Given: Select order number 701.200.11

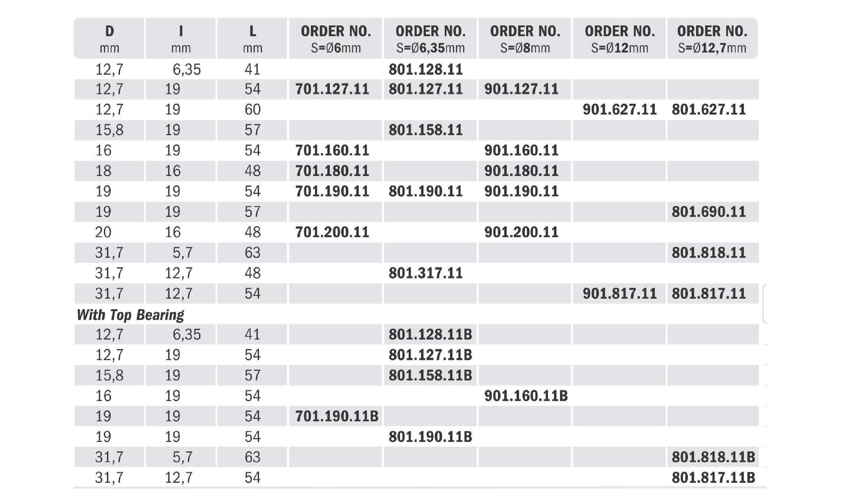Looking at the screenshot, I should coord(332,232).
